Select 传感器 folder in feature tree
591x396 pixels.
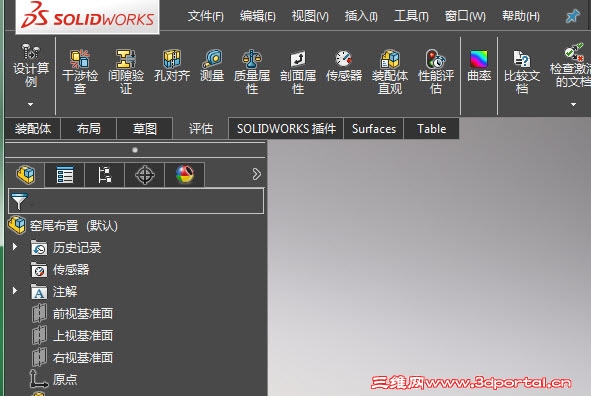click(71, 269)
